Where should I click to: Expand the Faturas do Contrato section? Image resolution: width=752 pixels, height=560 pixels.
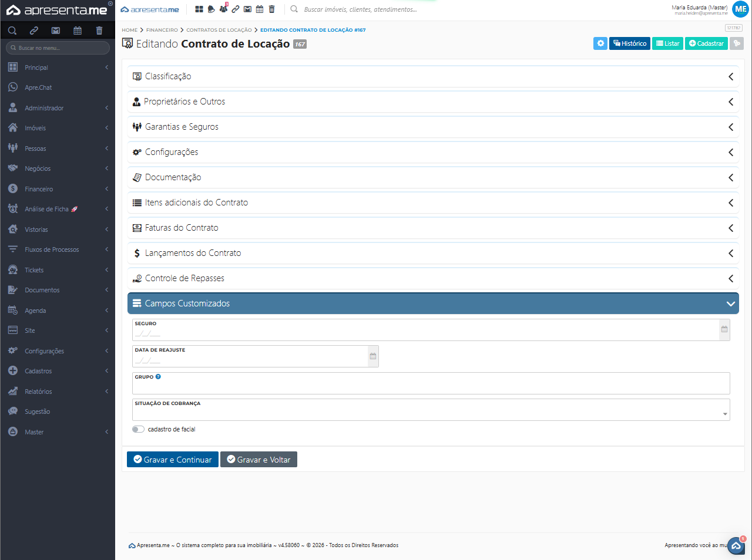pyautogui.click(x=432, y=228)
